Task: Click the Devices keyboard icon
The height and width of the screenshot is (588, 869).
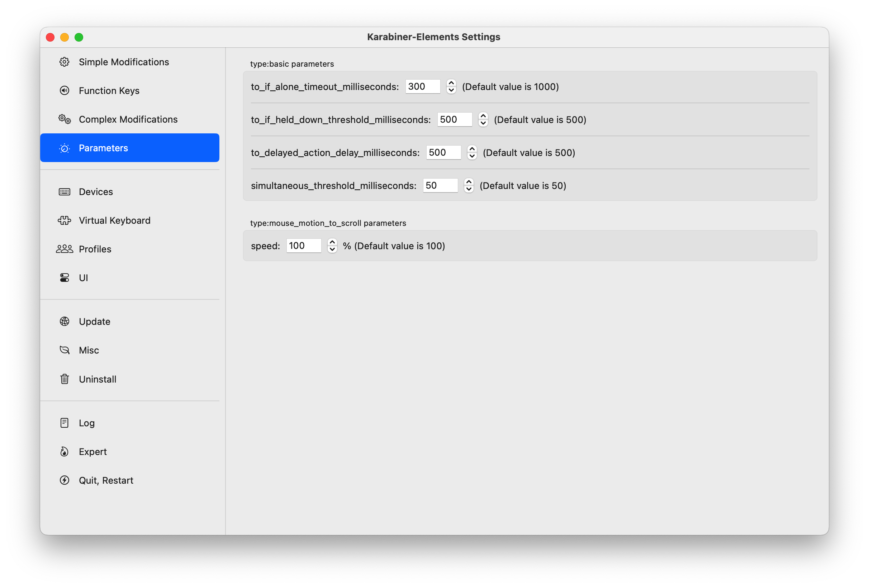Action: click(64, 192)
